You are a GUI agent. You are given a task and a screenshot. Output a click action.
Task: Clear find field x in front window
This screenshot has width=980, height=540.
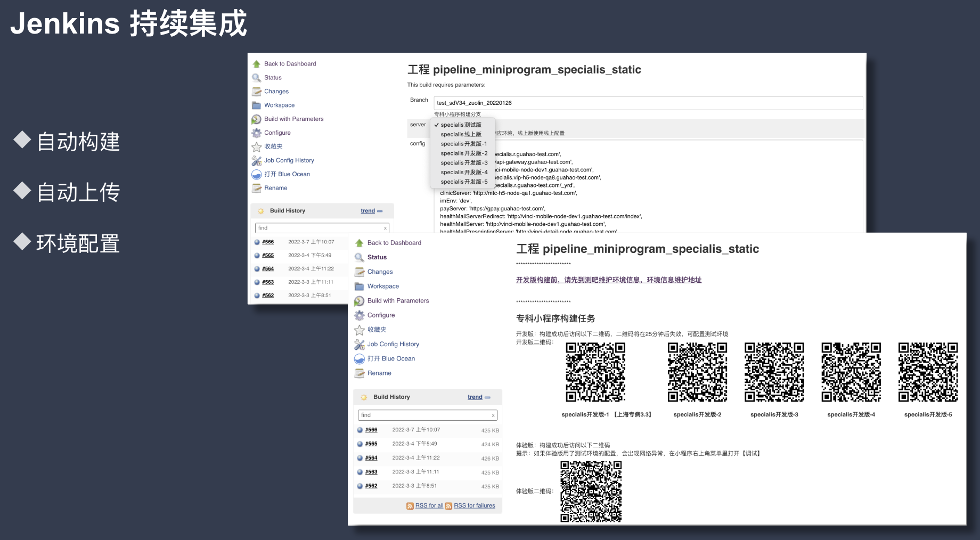point(493,415)
